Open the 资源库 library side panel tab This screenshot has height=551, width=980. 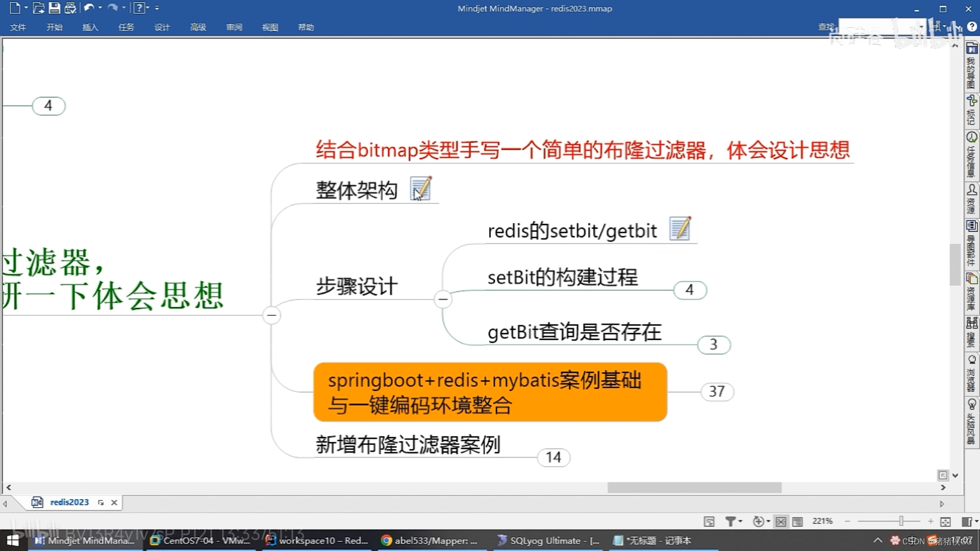(x=972, y=292)
